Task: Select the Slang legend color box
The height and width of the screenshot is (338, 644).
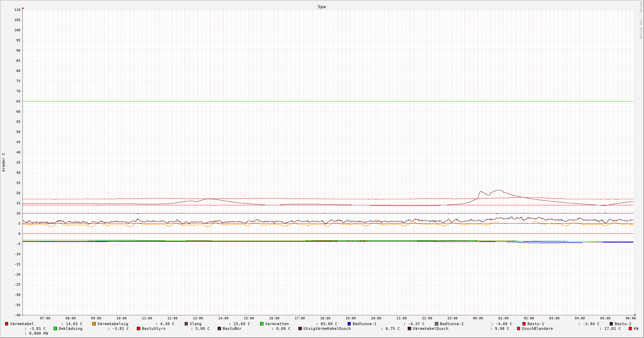Action: click(x=186, y=324)
